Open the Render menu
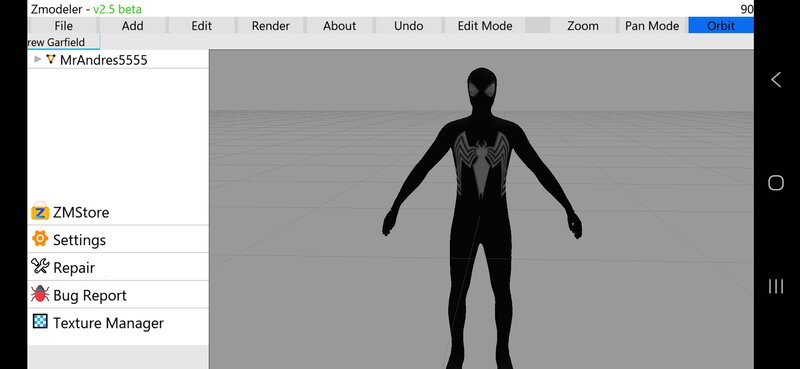Image resolution: width=800 pixels, height=369 pixels. [270, 26]
